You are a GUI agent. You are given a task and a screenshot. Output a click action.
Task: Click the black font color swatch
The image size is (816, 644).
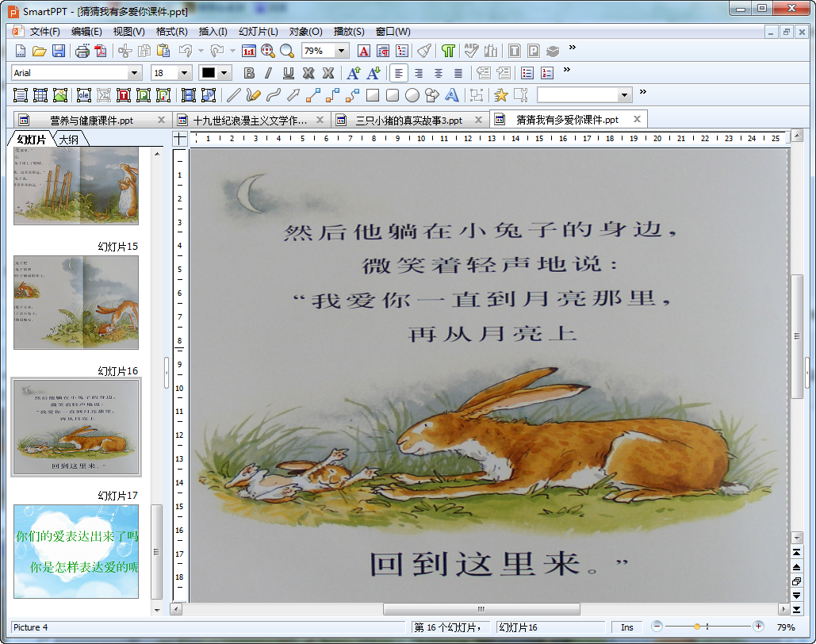[208, 73]
